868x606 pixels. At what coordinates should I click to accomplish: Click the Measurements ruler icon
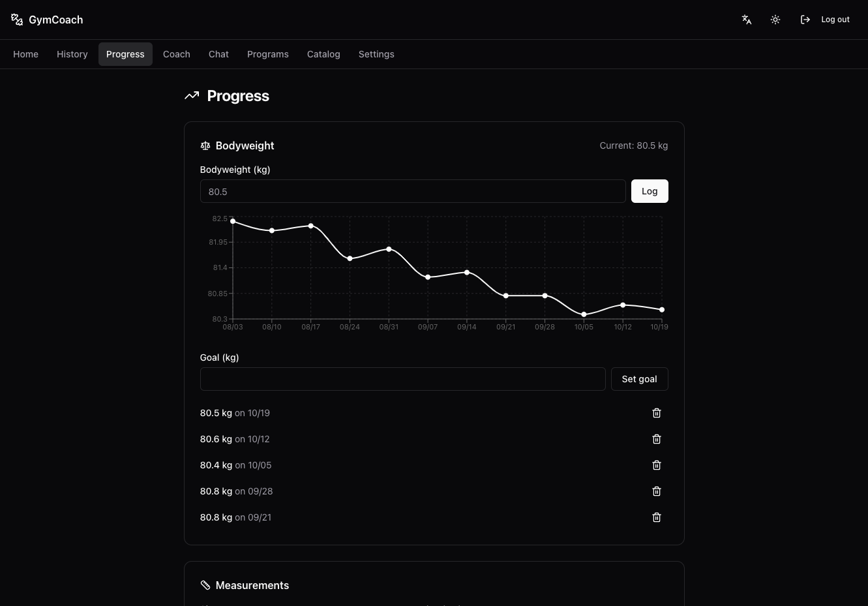click(205, 585)
